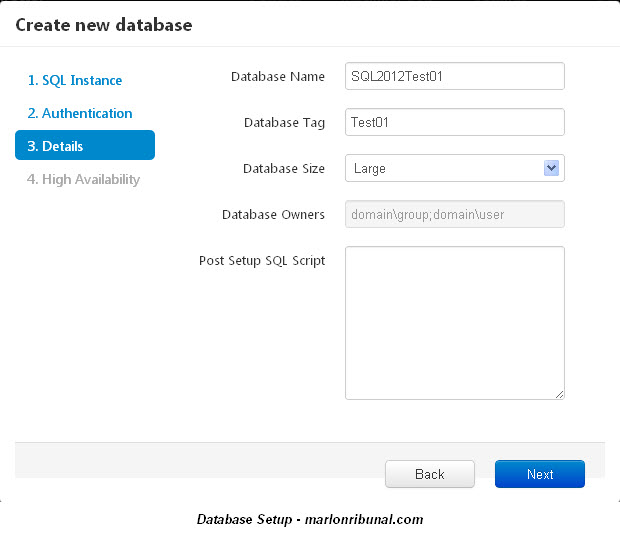Click the Database Owners label

[x=273, y=214]
